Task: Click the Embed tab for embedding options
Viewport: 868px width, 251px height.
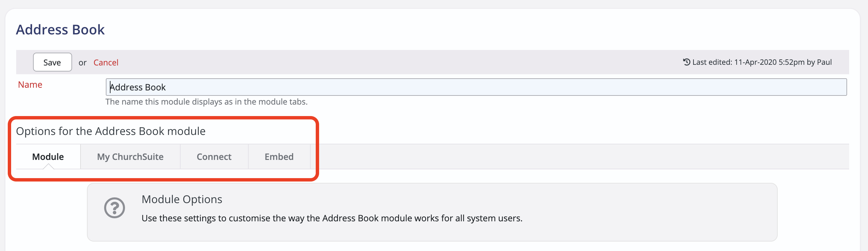Action: 279,157
